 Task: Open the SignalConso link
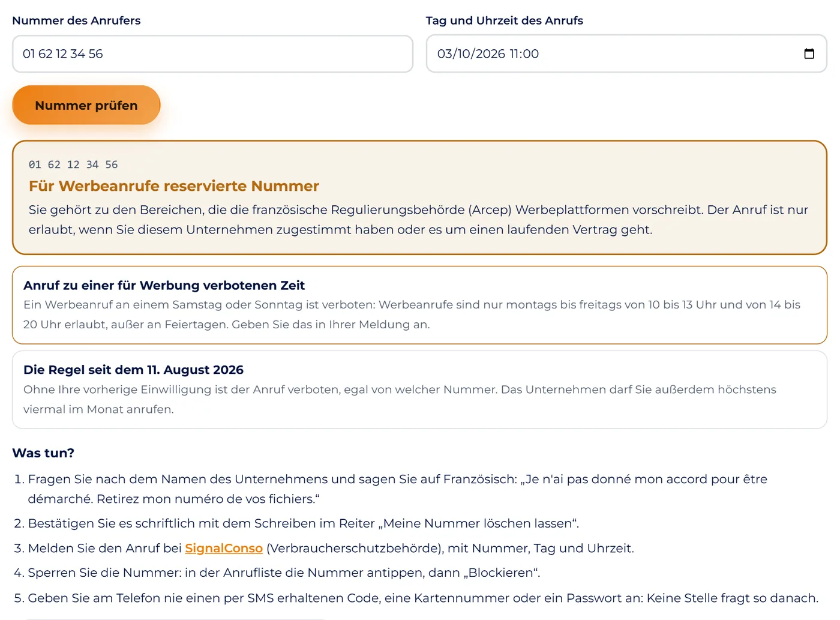click(x=224, y=548)
